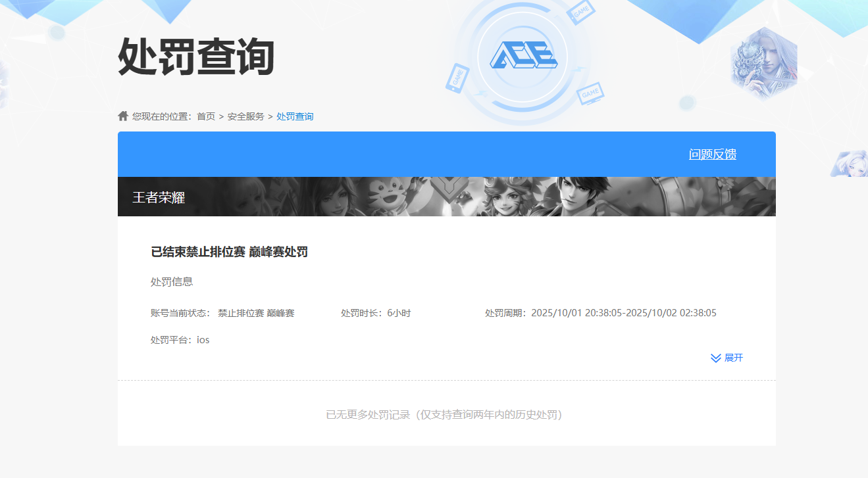Click the 已无更多处罚记录 notice
Image resolution: width=868 pixels, height=478 pixels.
click(444, 415)
